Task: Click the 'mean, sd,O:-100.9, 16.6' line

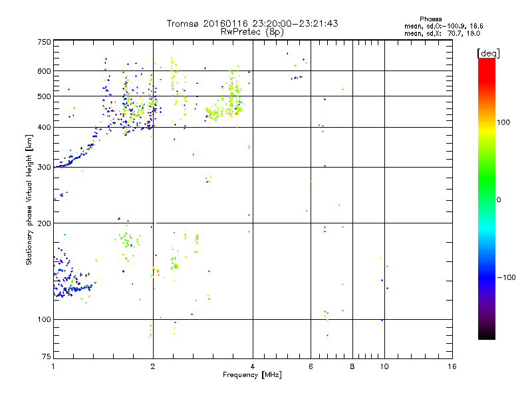Action: (x=444, y=26)
